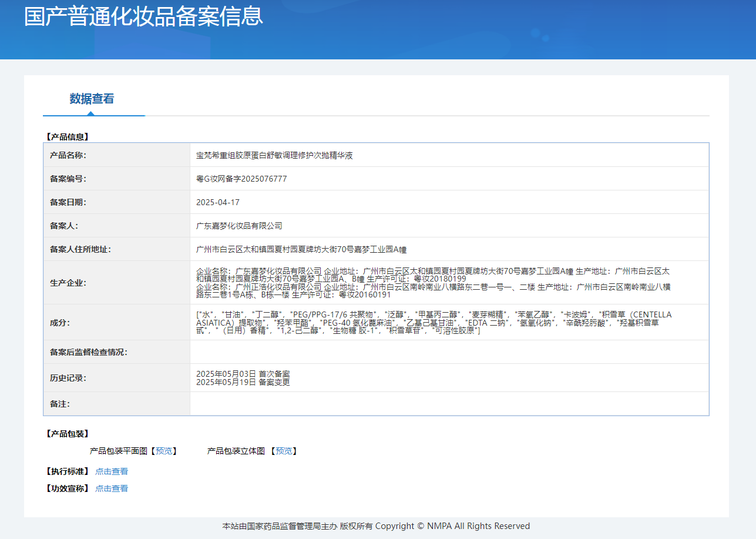The width and height of the screenshot is (756, 539).
Task: Click the 2025年05月19日 备案变更 history entry
Action: click(x=243, y=382)
